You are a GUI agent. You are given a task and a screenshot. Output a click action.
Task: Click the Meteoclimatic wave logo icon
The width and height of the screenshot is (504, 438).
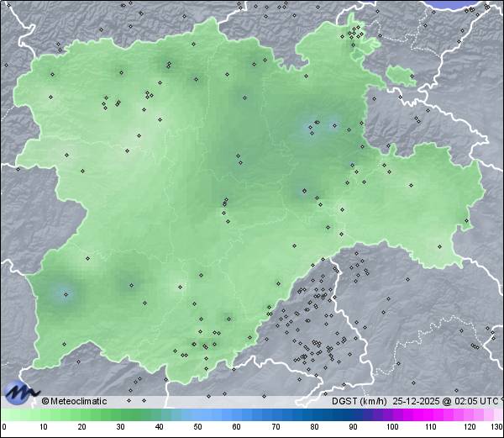(x=21, y=392)
